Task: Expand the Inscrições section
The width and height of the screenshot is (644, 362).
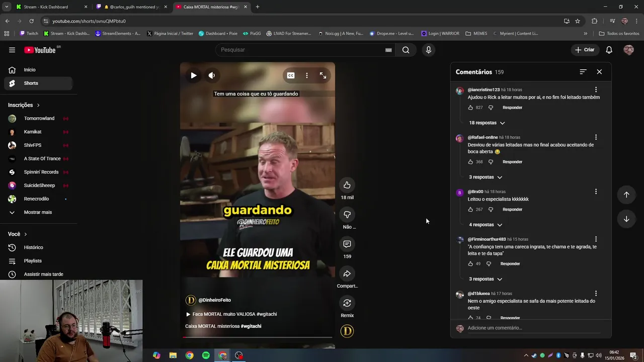Action: (24, 105)
